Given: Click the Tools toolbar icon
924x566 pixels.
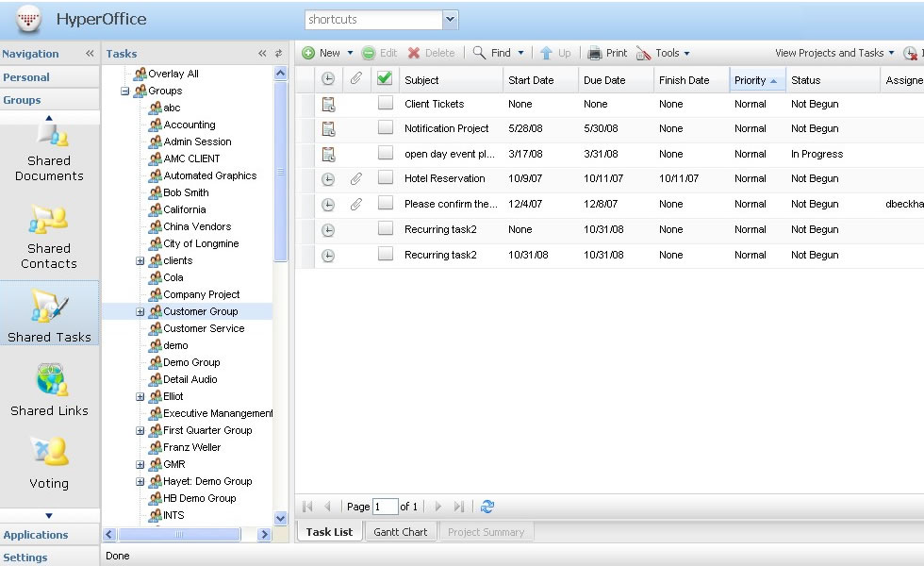Looking at the screenshot, I should click(x=643, y=53).
